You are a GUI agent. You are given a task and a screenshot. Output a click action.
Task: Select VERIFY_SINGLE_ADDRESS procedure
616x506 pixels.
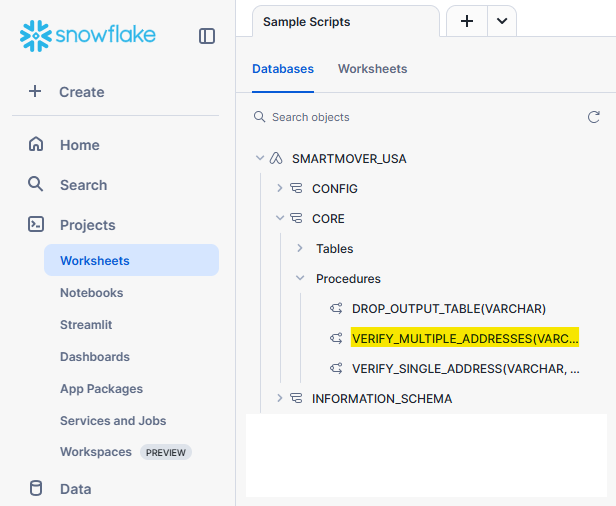tap(466, 369)
